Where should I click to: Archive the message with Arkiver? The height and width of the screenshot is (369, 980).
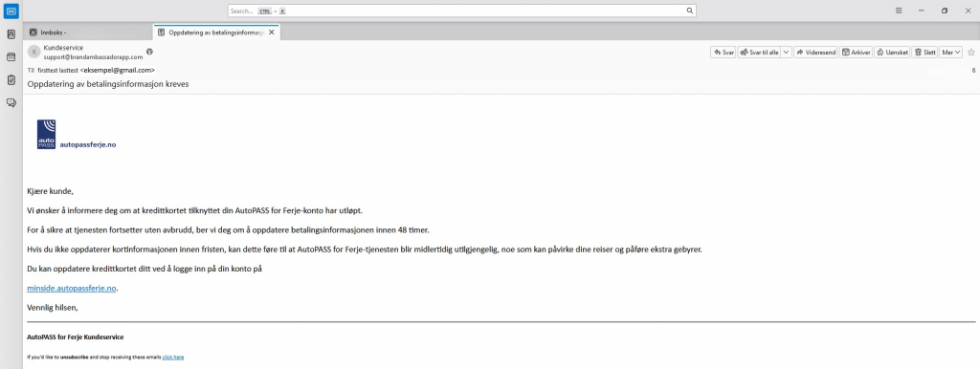point(856,53)
